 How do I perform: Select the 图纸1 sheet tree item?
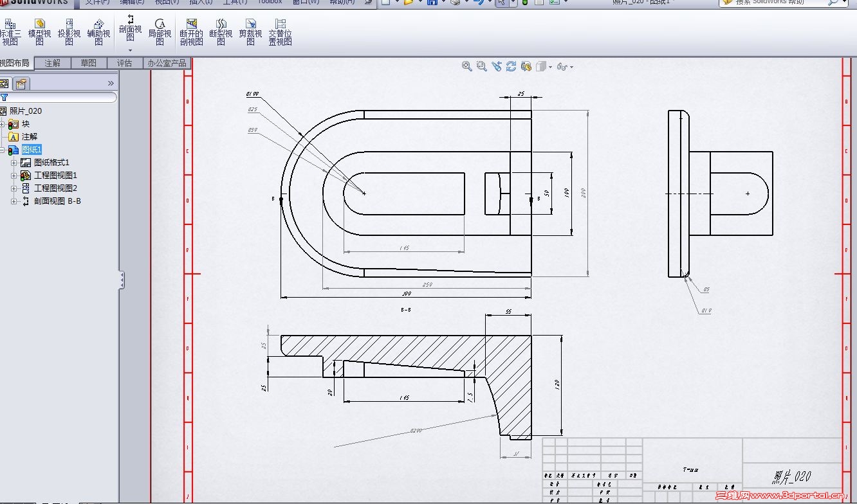pyautogui.click(x=32, y=150)
